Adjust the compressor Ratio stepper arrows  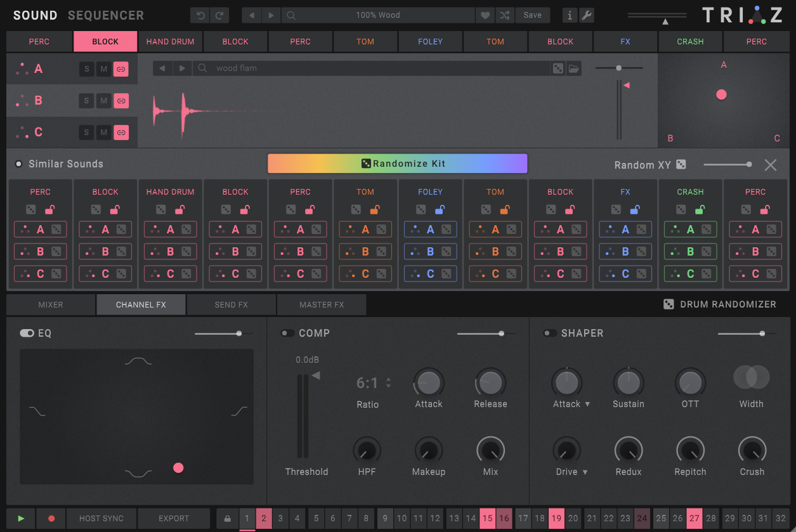(x=388, y=383)
